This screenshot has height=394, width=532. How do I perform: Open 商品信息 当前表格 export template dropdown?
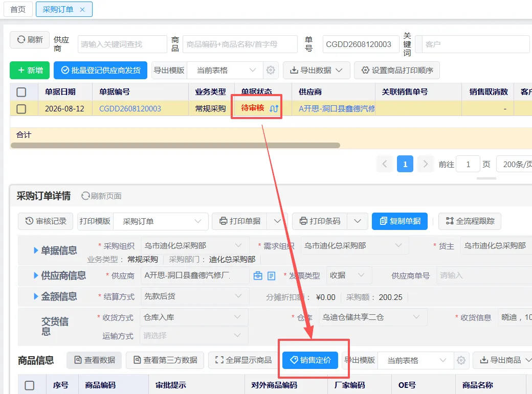point(416,360)
